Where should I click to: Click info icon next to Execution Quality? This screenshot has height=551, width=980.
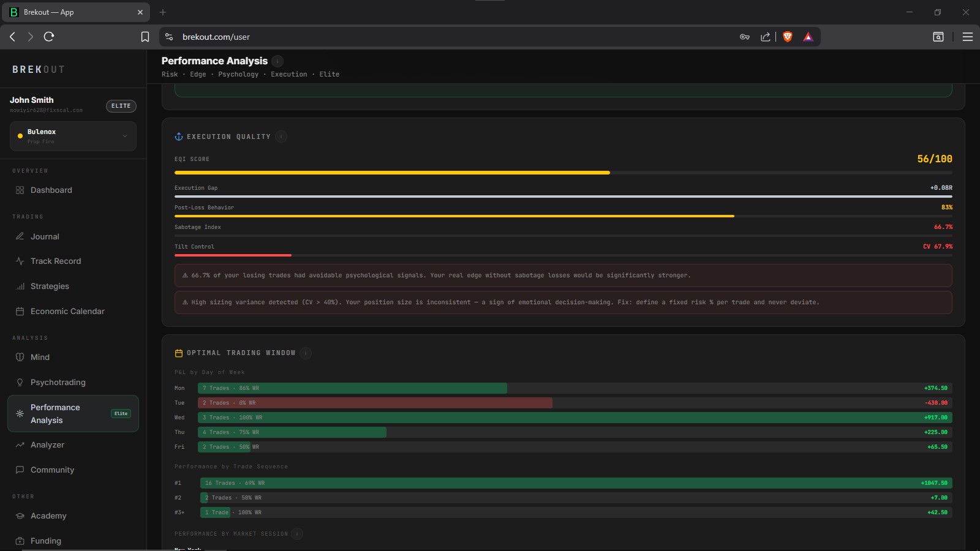click(x=281, y=137)
